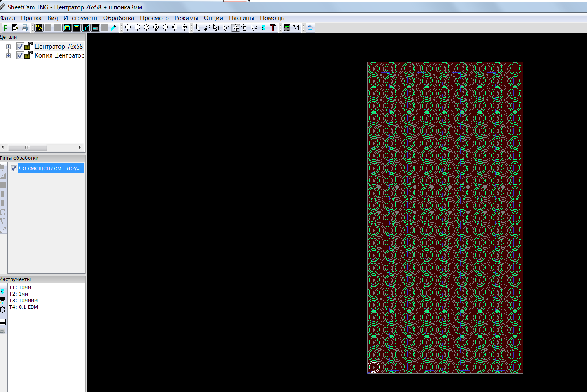
Task: Click the printer icon in toolbar
Action: tap(24, 28)
